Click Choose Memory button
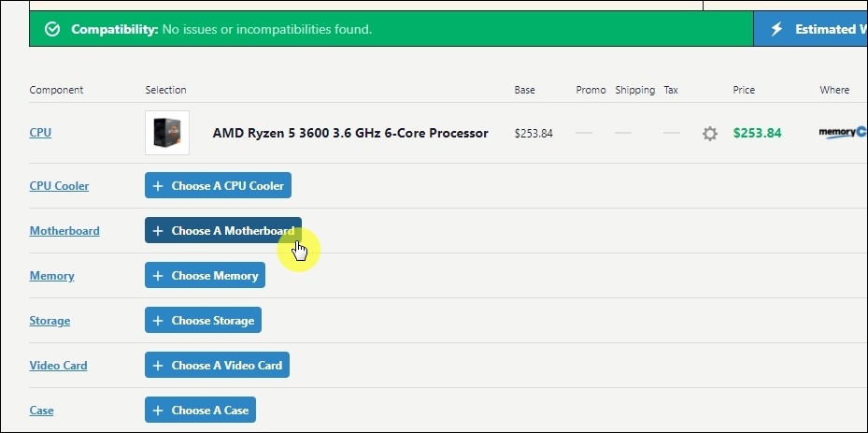The height and width of the screenshot is (433, 868). click(x=205, y=276)
